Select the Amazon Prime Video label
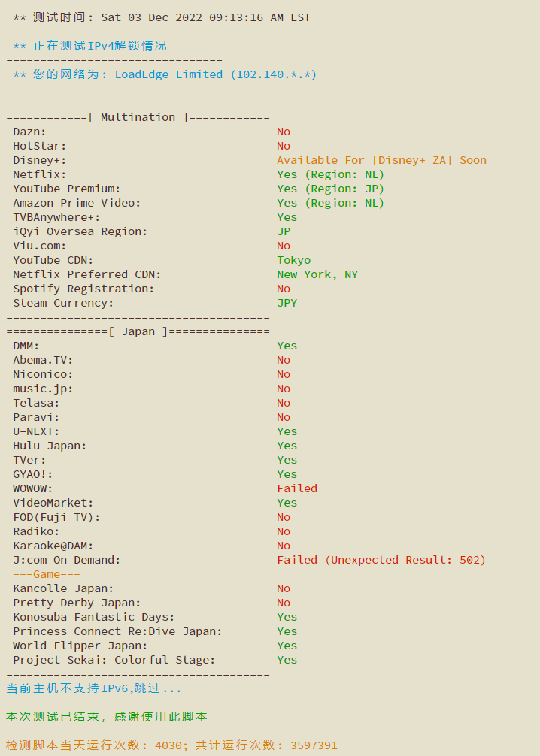Image resolution: width=540 pixels, height=756 pixels. click(x=77, y=203)
